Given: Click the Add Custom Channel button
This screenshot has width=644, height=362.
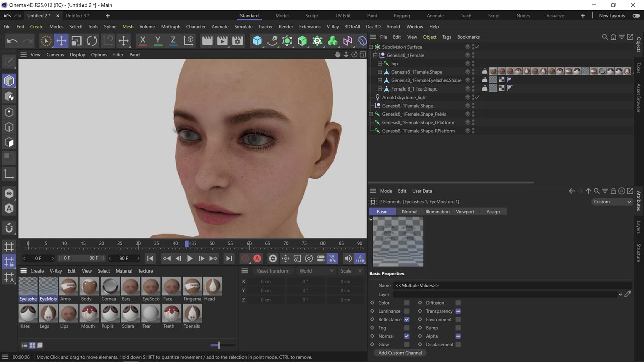Looking at the screenshot, I should pyautogui.click(x=400, y=353).
